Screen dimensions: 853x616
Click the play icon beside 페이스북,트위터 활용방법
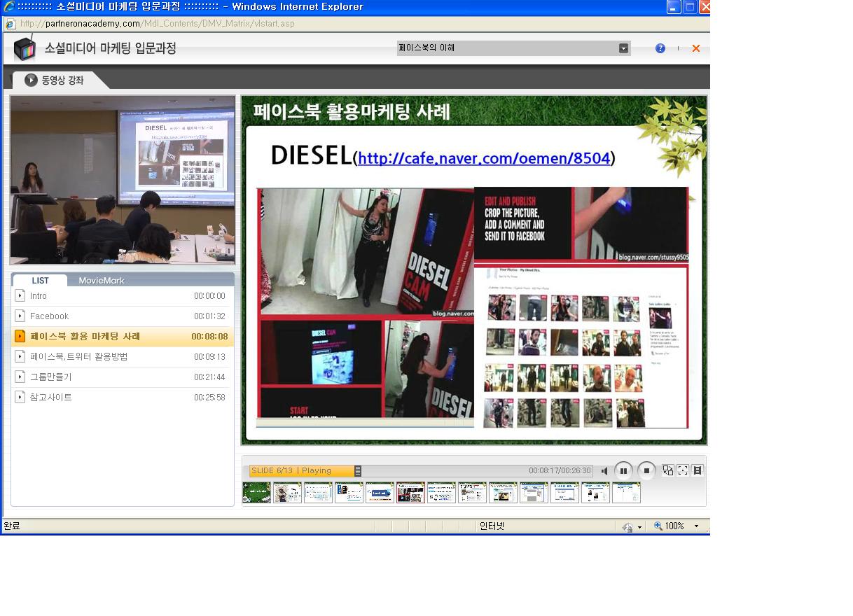[20, 357]
